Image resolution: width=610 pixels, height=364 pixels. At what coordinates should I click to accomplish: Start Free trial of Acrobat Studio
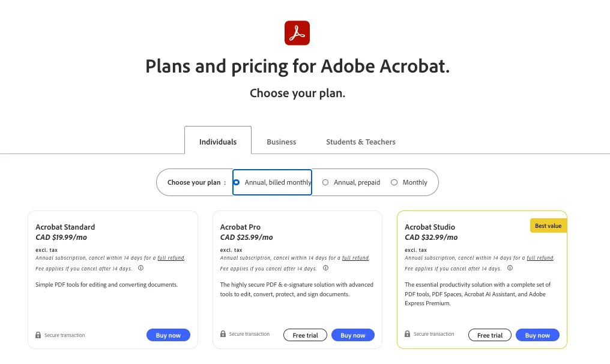[x=490, y=335]
